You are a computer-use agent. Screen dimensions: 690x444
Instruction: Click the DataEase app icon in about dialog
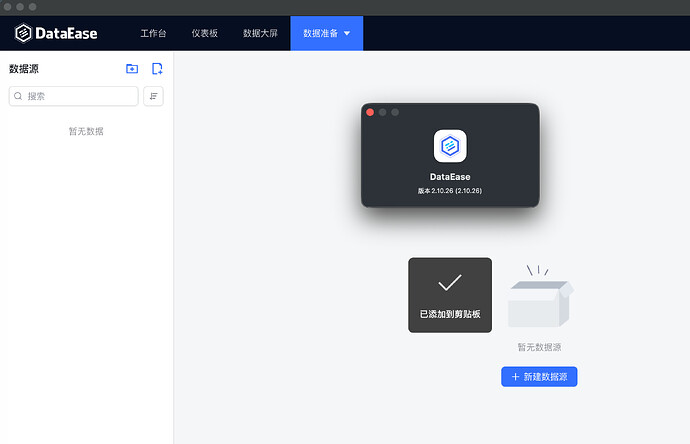coord(450,146)
